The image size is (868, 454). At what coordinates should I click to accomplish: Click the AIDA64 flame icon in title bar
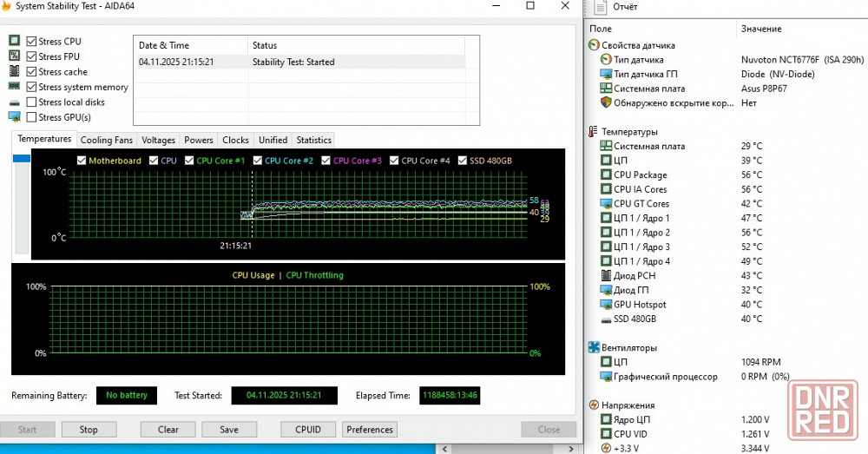7,6
